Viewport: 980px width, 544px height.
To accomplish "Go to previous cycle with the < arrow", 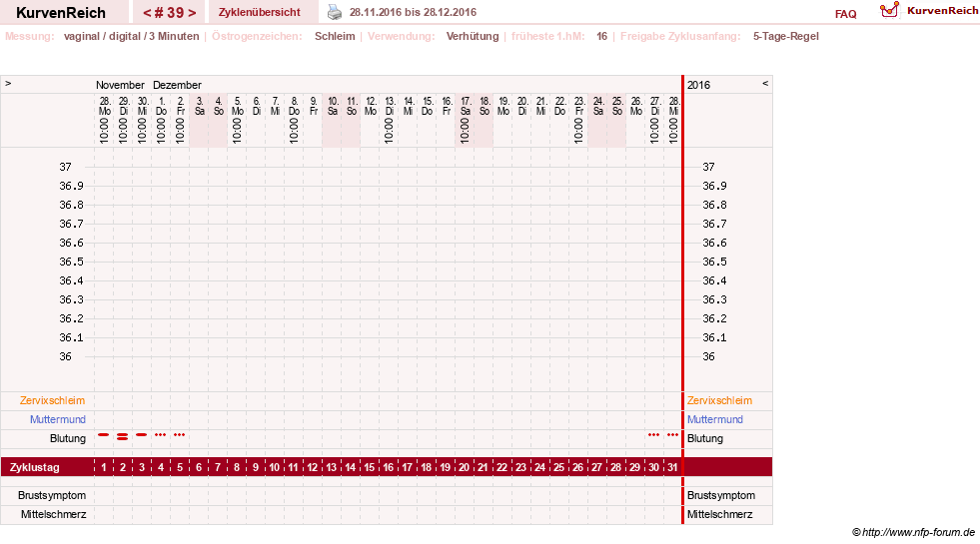I will 147,13.
